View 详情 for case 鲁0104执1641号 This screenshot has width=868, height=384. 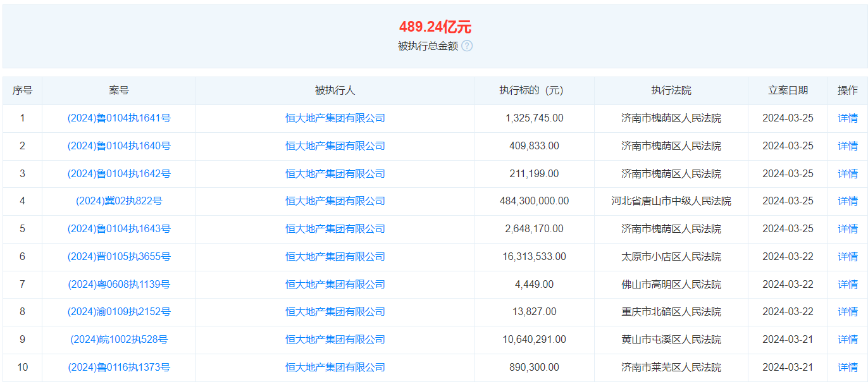pyautogui.click(x=848, y=118)
